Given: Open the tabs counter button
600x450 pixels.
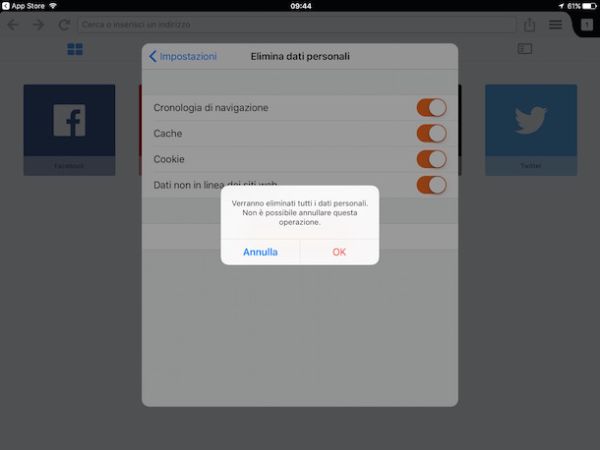Looking at the screenshot, I should click(586, 24).
